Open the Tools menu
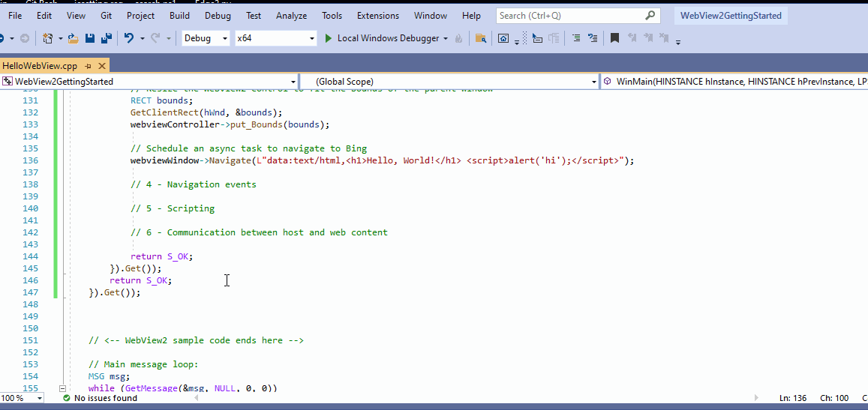Viewport: 868px width, 410px height. click(x=332, y=16)
